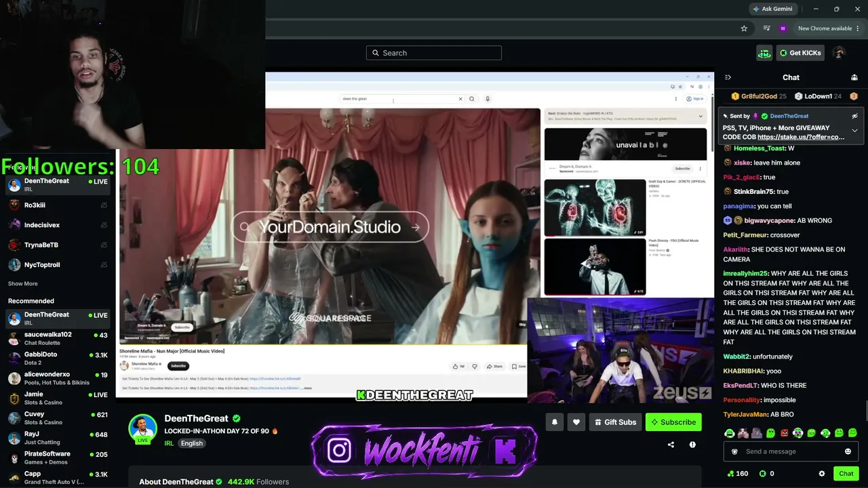Click the Ask Gemini button in Chrome
The height and width of the screenshot is (488, 868).
pos(772,9)
